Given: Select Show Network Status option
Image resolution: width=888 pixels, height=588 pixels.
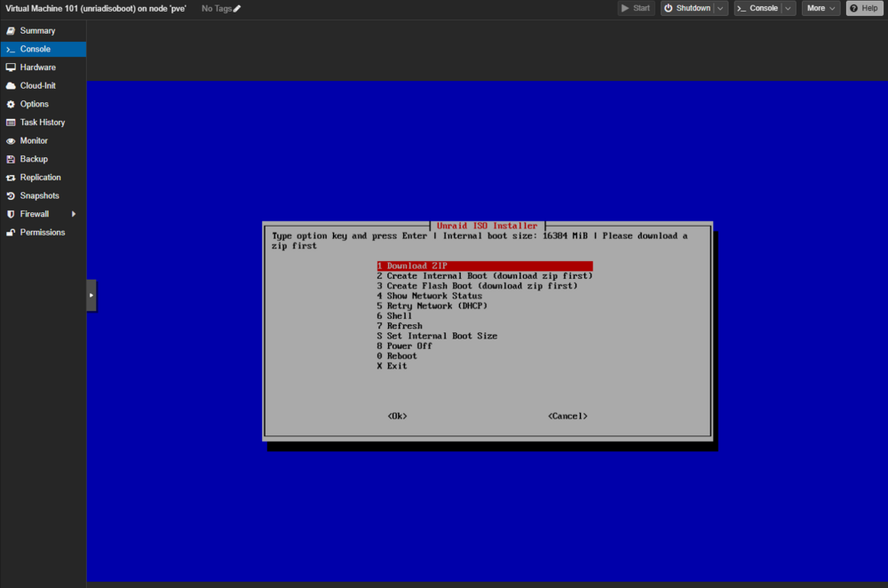Looking at the screenshot, I should (430, 296).
